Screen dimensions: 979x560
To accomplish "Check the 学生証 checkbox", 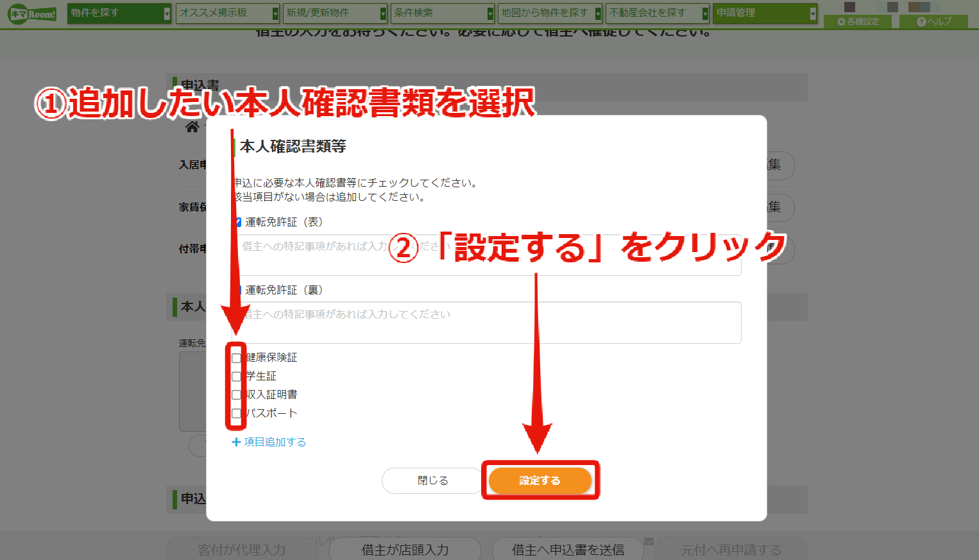I will tap(236, 377).
